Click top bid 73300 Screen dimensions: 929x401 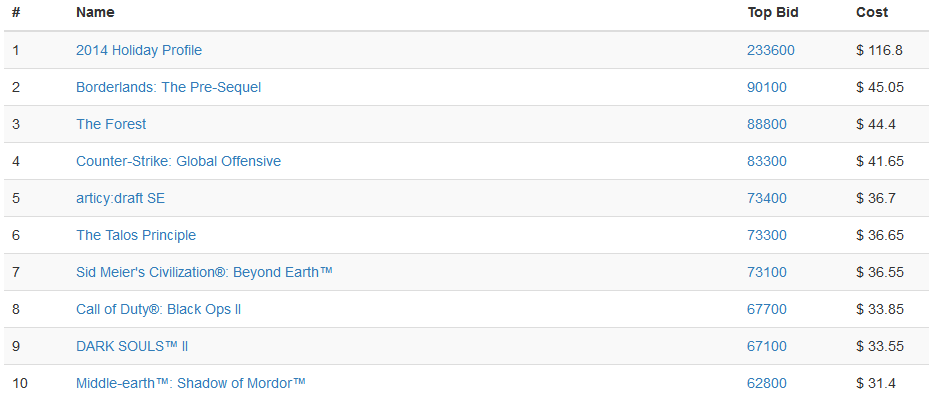(x=767, y=235)
